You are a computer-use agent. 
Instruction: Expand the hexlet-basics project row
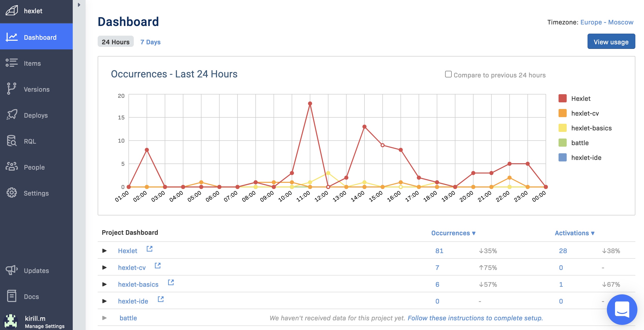(x=104, y=284)
